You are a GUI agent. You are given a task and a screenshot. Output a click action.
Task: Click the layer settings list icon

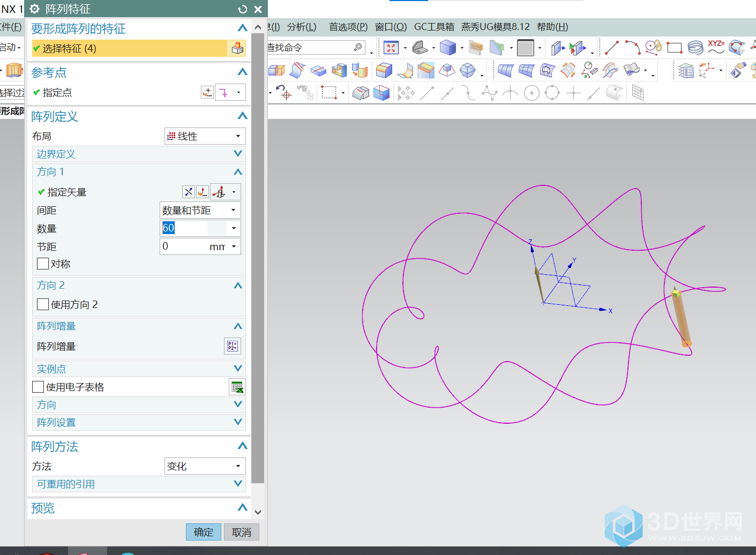pos(686,70)
